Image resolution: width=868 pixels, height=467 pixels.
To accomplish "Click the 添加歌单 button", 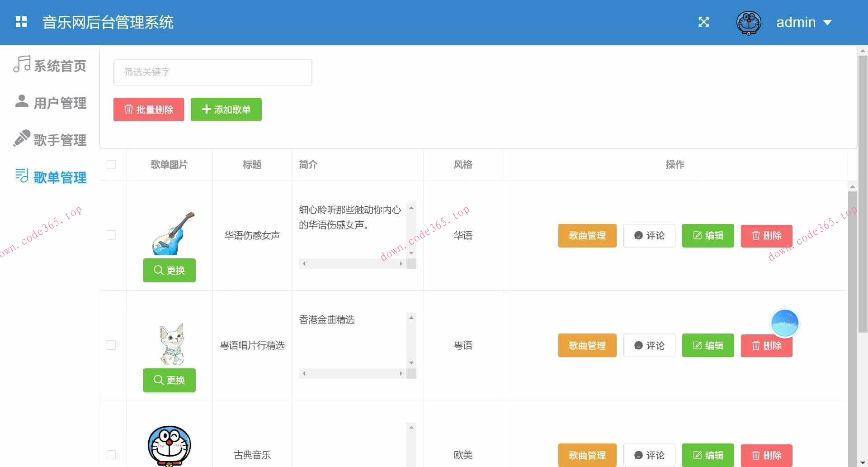I will [x=226, y=109].
